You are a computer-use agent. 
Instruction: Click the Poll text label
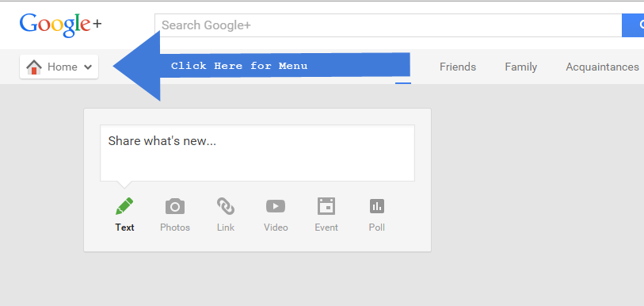[x=376, y=228]
